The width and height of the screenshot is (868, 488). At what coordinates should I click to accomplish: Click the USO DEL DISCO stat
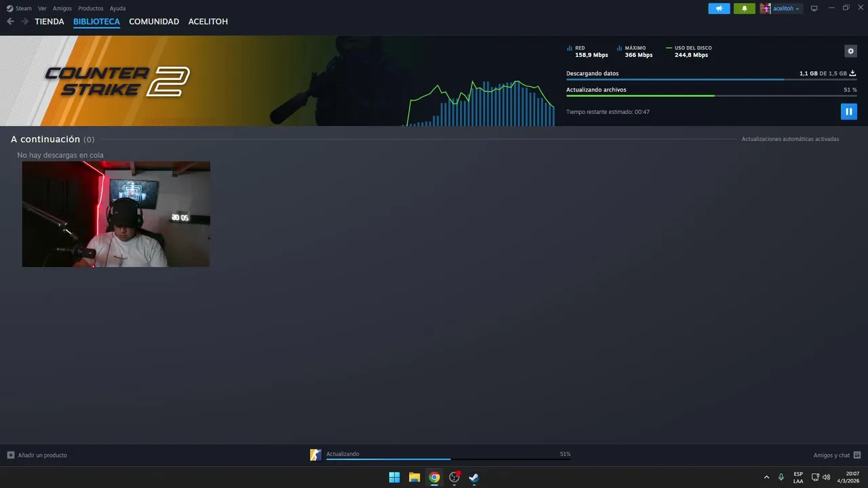click(689, 52)
